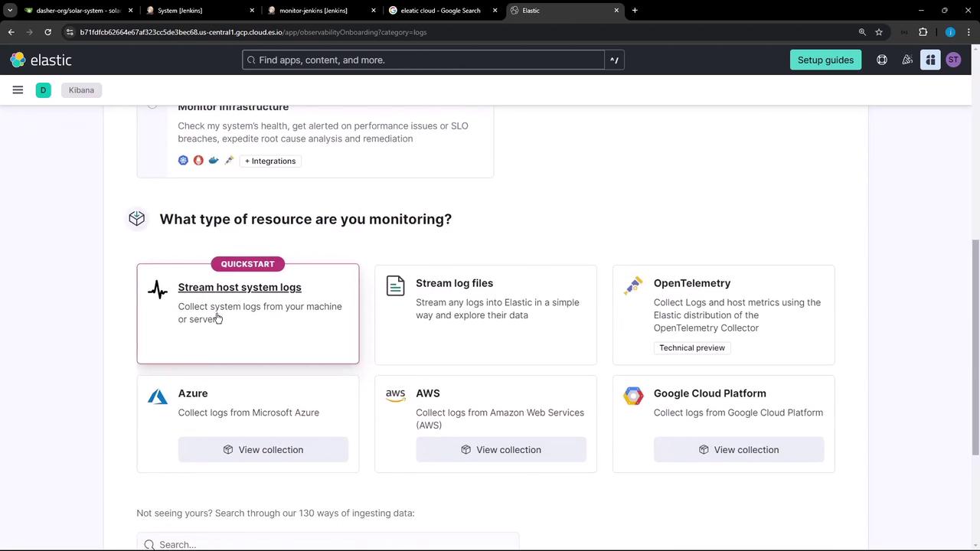This screenshot has height=551, width=980.
Task: Switch to the Google Search tab
Action: pyautogui.click(x=444, y=11)
